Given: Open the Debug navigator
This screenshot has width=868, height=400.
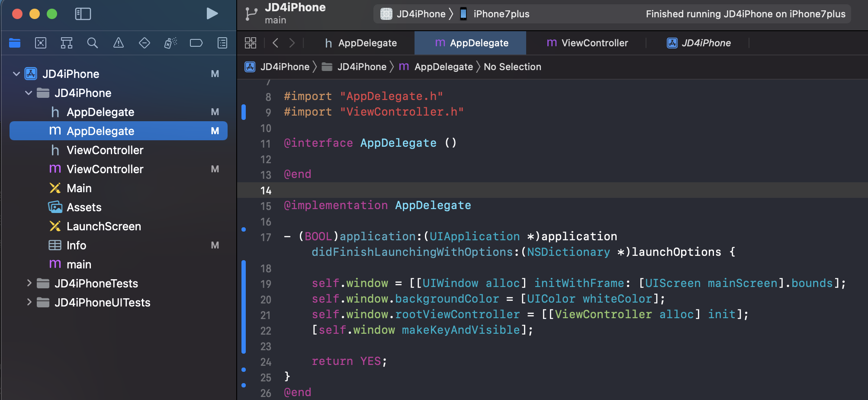Looking at the screenshot, I should 170,43.
